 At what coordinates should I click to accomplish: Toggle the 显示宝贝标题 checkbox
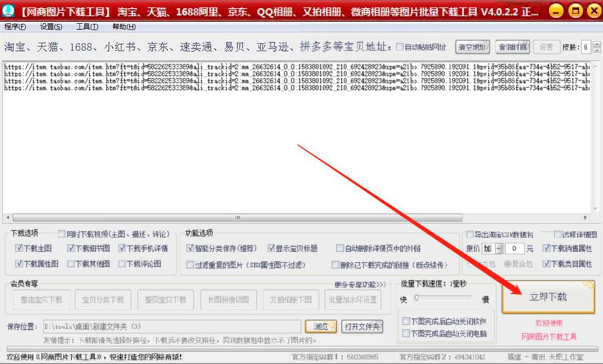271,248
